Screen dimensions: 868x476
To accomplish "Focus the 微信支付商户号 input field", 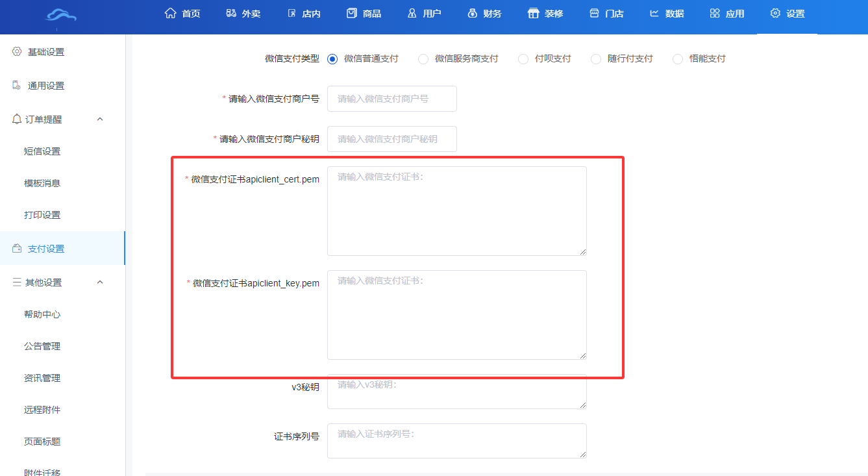I will (x=392, y=99).
